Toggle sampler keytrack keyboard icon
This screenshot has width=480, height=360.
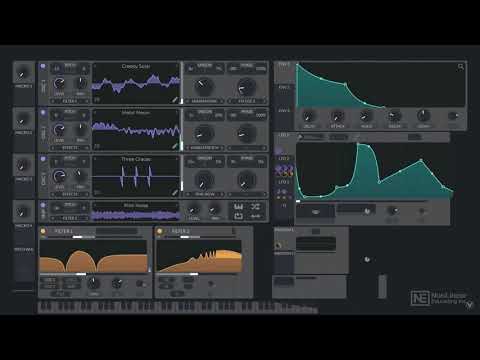238,207
